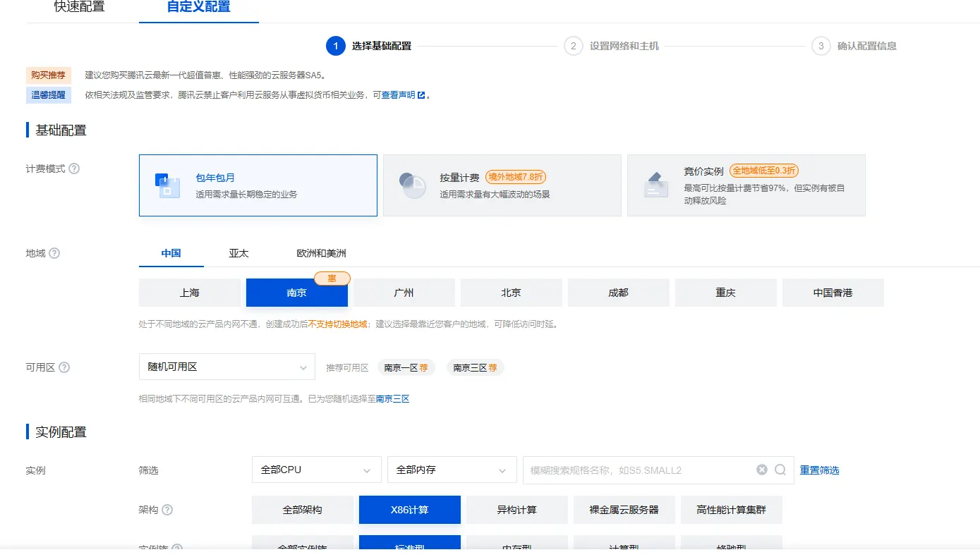
Task: Select 包年包月 billing mode
Action: click(x=258, y=185)
